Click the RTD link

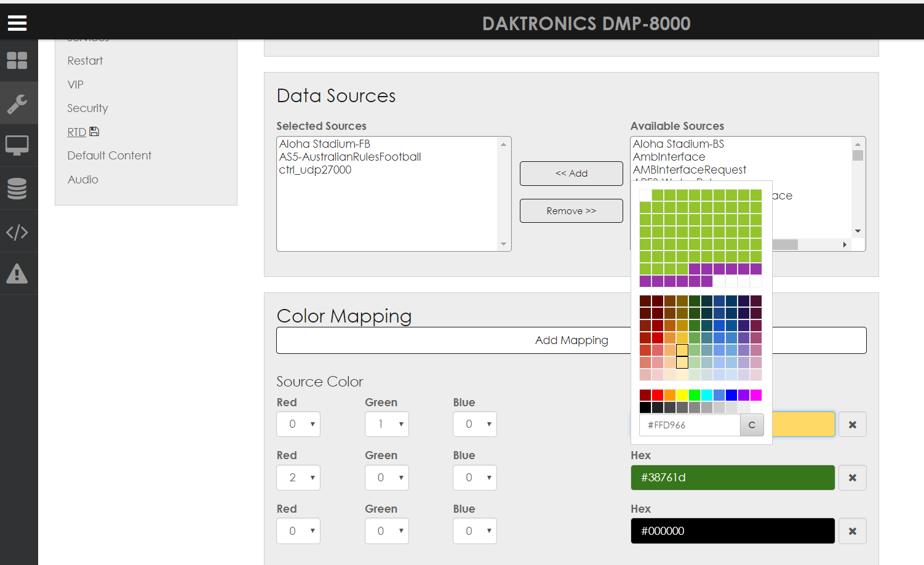click(x=77, y=132)
